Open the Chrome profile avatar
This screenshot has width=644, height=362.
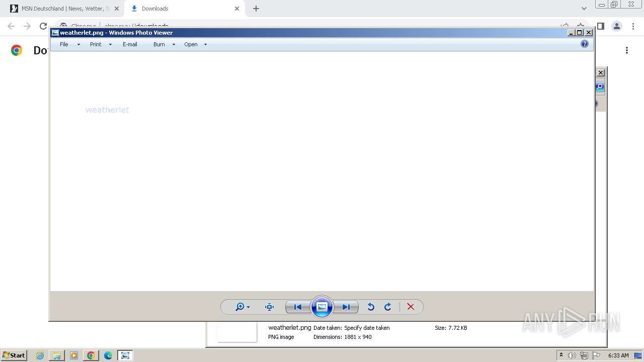point(617,26)
